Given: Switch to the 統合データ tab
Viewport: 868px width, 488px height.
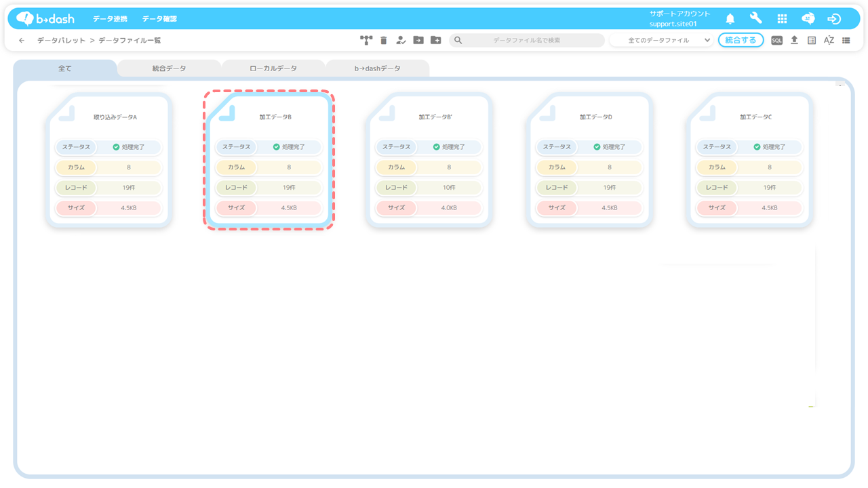Looking at the screenshot, I should click(x=169, y=68).
